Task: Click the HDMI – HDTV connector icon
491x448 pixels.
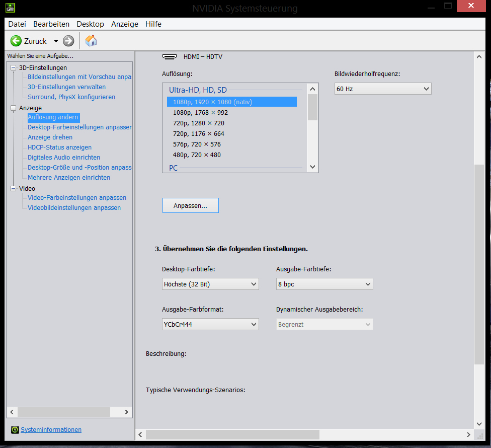Action: pyautogui.click(x=170, y=57)
